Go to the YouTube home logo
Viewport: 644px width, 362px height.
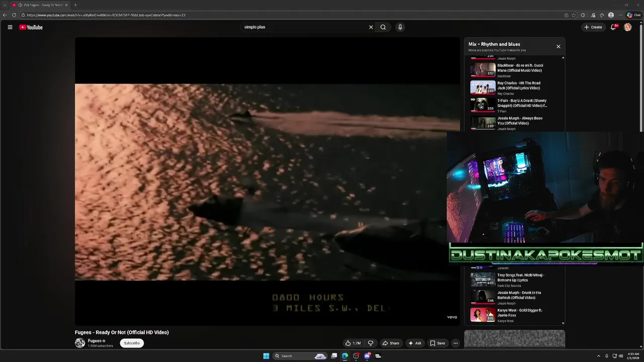(31, 27)
